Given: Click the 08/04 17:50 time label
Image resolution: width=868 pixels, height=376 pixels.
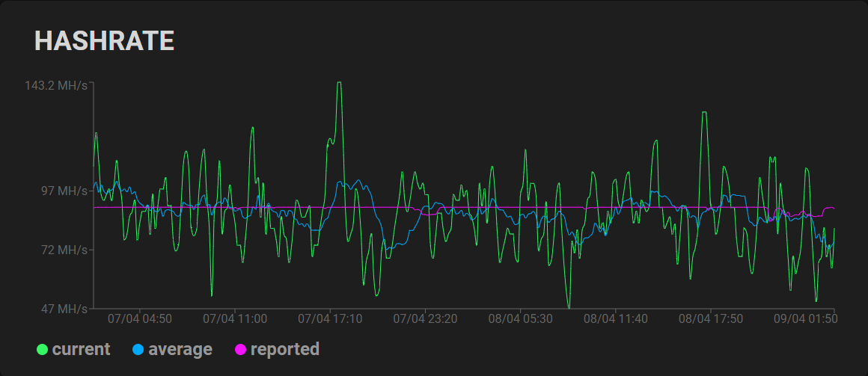Looking at the screenshot, I should [711, 319].
